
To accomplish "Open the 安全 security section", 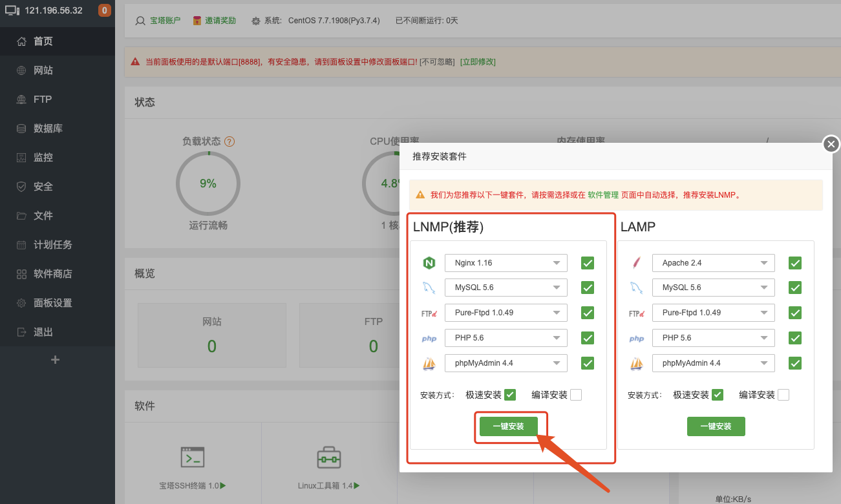I will [58, 187].
